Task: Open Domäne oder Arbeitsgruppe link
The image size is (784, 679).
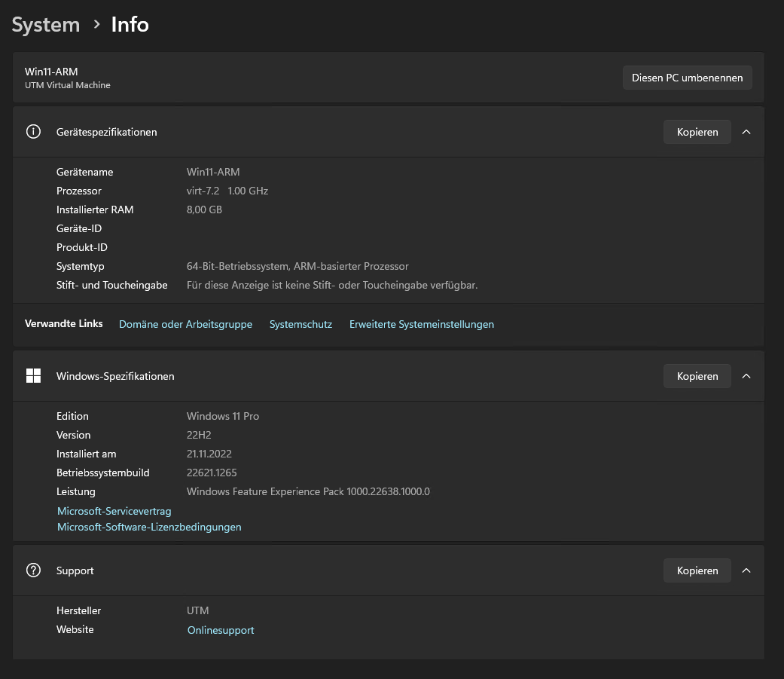Action: pos(185,325)
